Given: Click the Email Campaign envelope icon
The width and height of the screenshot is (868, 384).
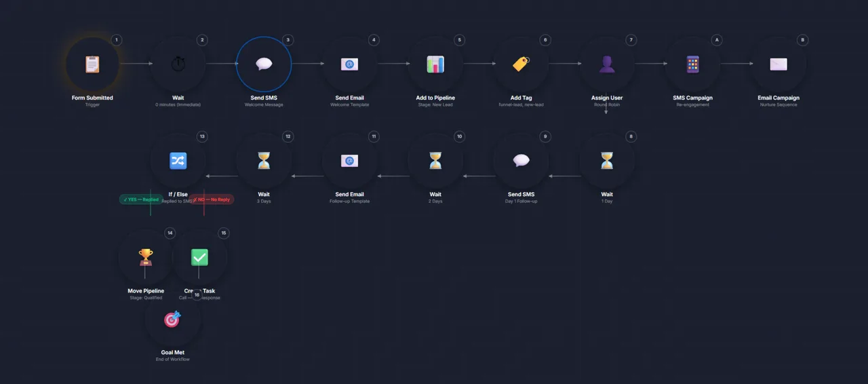Looking at the screenshot, I should pos(778,64).
